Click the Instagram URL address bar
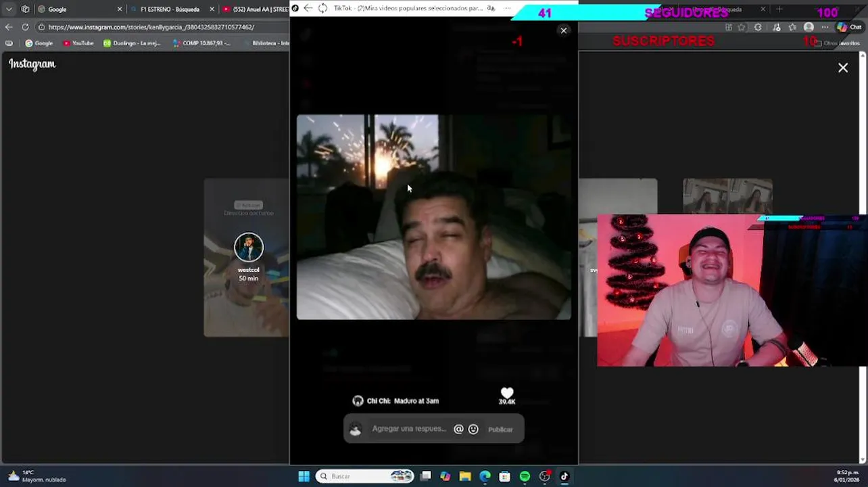Viewport: 868px width, 487px height. 162,27
